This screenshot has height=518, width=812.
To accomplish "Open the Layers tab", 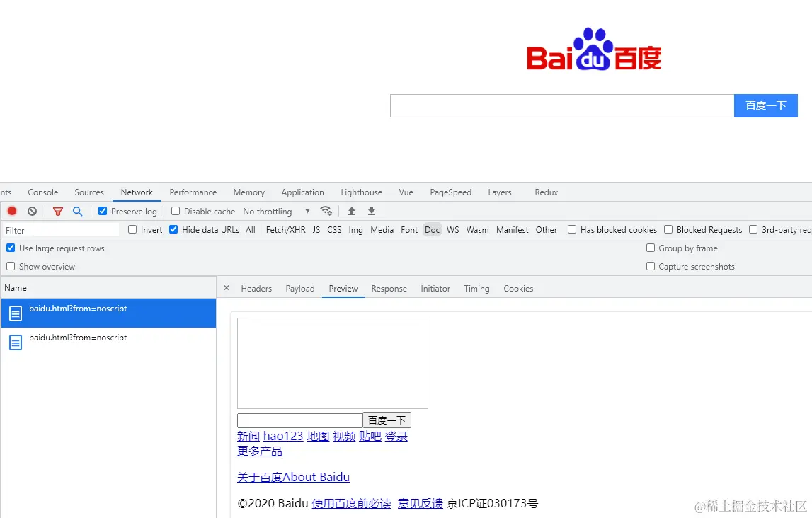I will tap(500, 192).
